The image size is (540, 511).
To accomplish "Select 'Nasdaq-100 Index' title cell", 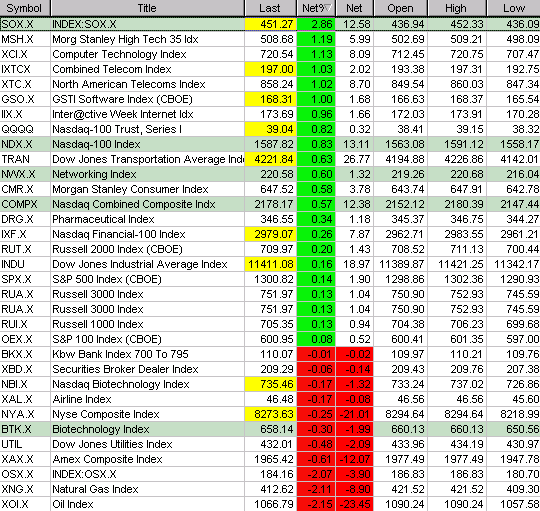I will [x=147, y=144].
